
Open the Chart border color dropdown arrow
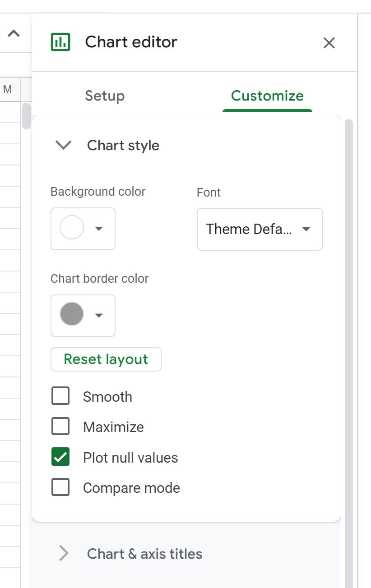(99, 315)
